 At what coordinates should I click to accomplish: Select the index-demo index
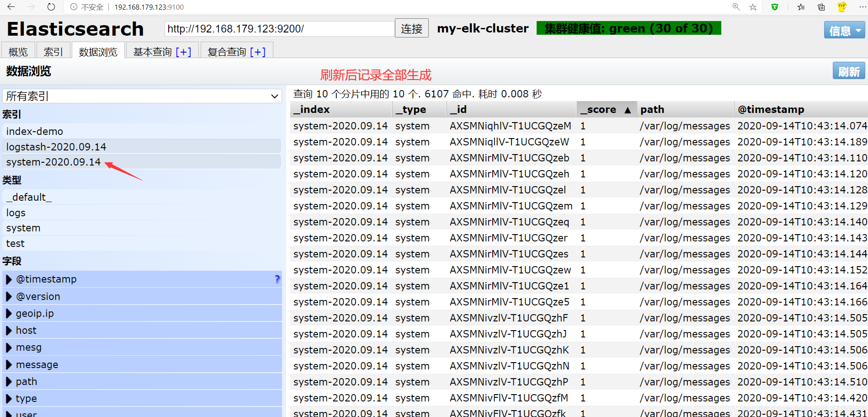(142, 131)
